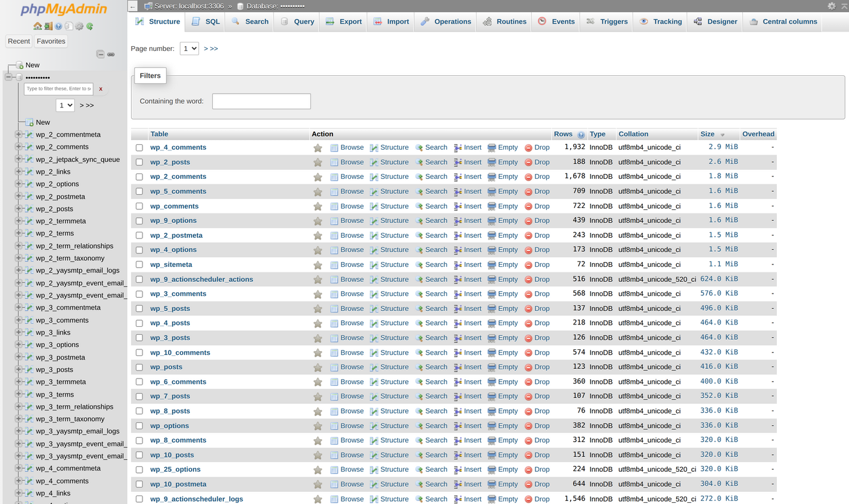Go to next page via main panel > link
The width and height of the screenshot is (849, 504).
coord(206,49)
